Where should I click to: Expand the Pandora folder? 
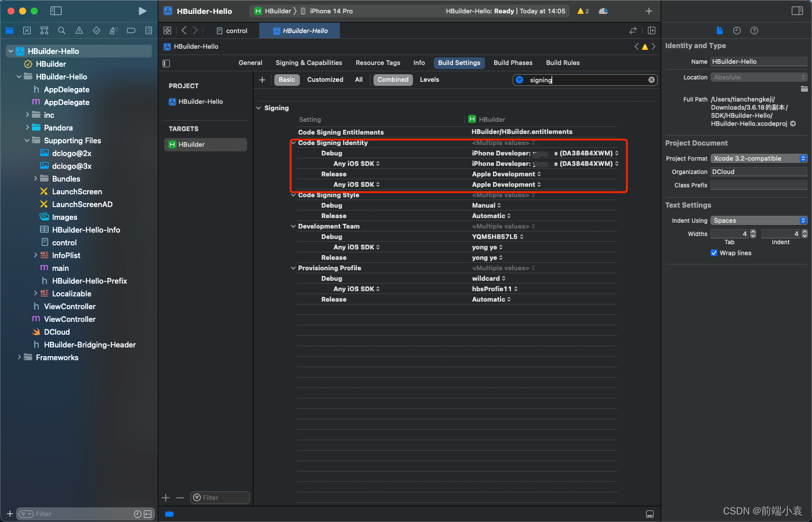pyautogui.click(x=27, y=128)
